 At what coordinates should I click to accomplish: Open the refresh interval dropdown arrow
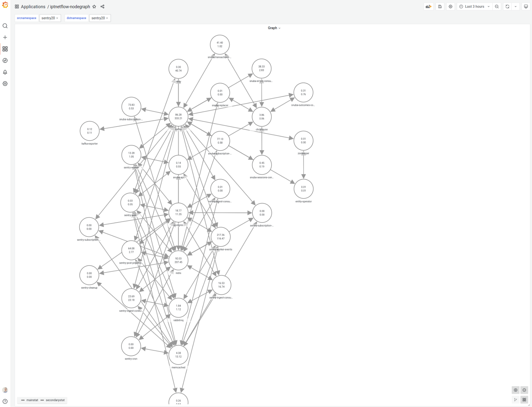coord(516,7)
